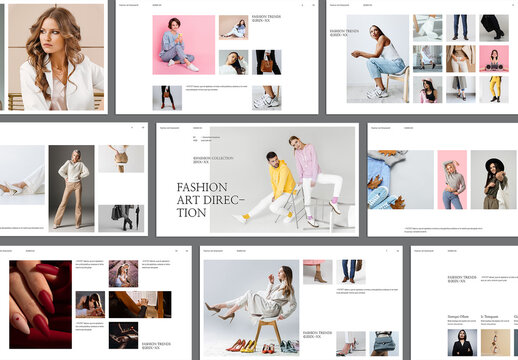Click the blue knit sweater with autumn leaves photo
The width and height of the screenshot is (518, 360).
pos(401,180)
